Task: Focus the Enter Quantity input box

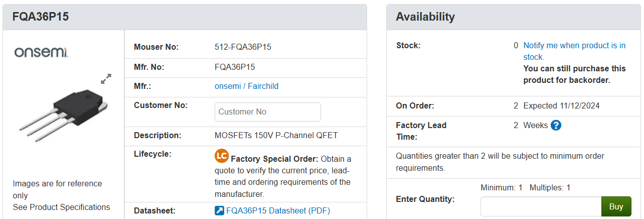Action: coord(541,206)
